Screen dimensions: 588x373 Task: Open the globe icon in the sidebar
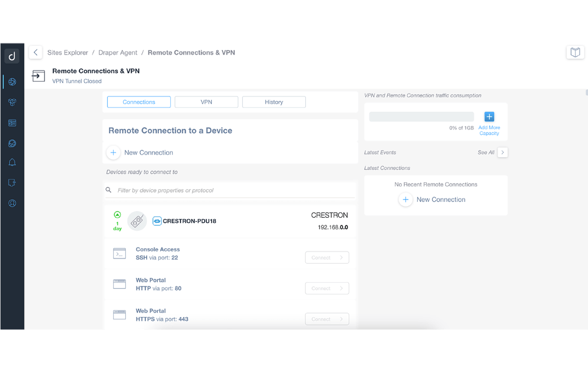12,82
